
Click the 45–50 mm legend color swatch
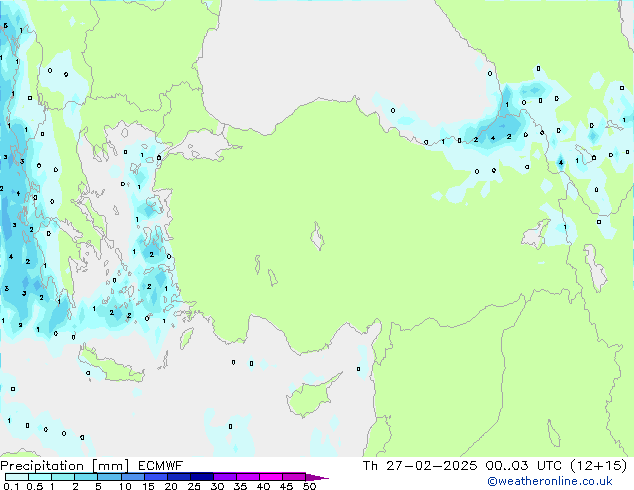pyautogui.click(x=294, y=477)
